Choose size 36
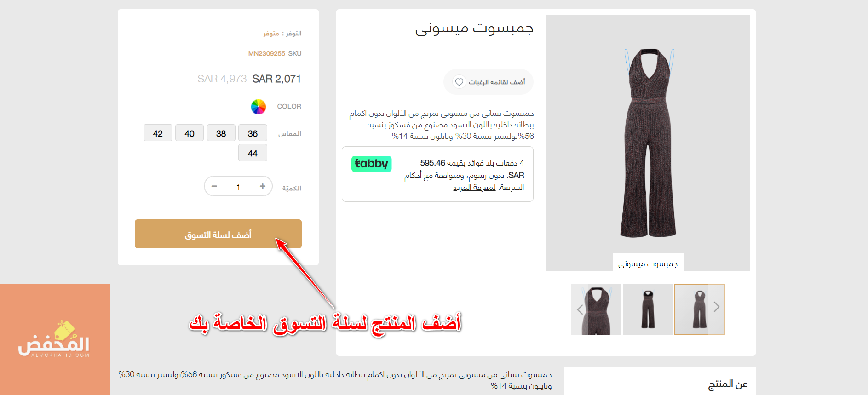The image size is (868, 395). [x=253, y=133]
